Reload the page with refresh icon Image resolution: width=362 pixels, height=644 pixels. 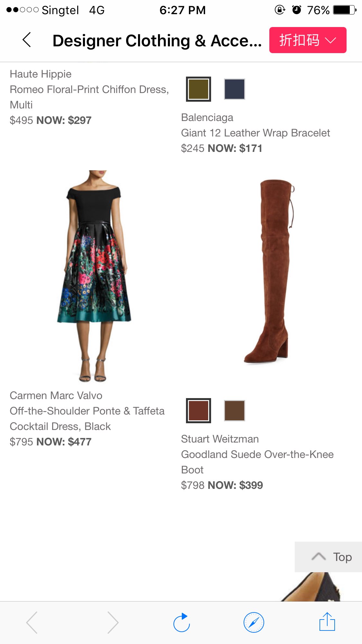[x=181, y=623]
